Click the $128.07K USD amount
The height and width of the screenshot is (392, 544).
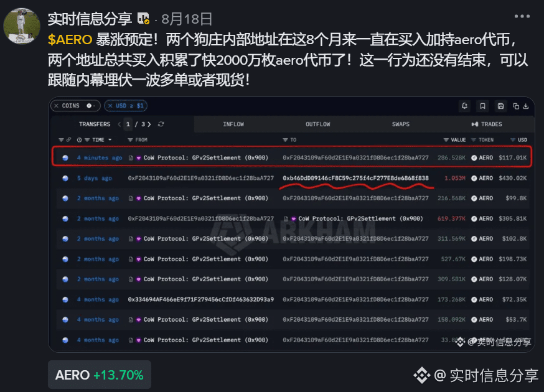coord(513,279)
